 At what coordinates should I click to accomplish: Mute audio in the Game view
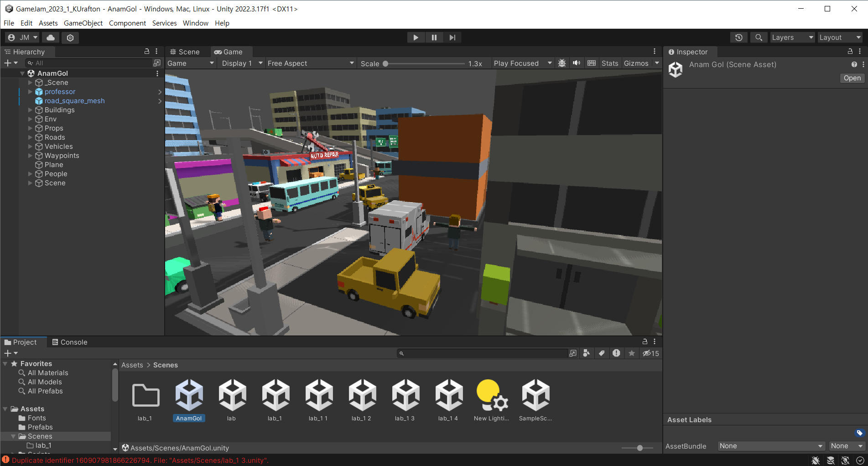[577, 63]
